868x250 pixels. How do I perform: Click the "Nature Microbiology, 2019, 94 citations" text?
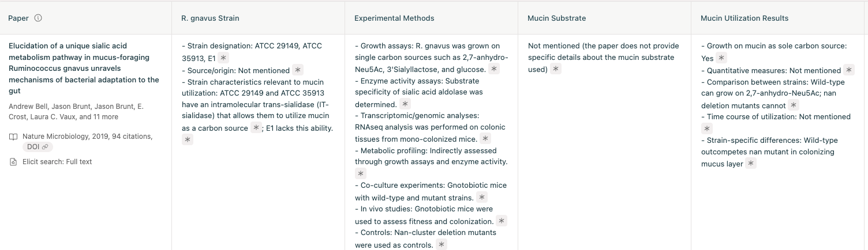[x=87, y=137]
